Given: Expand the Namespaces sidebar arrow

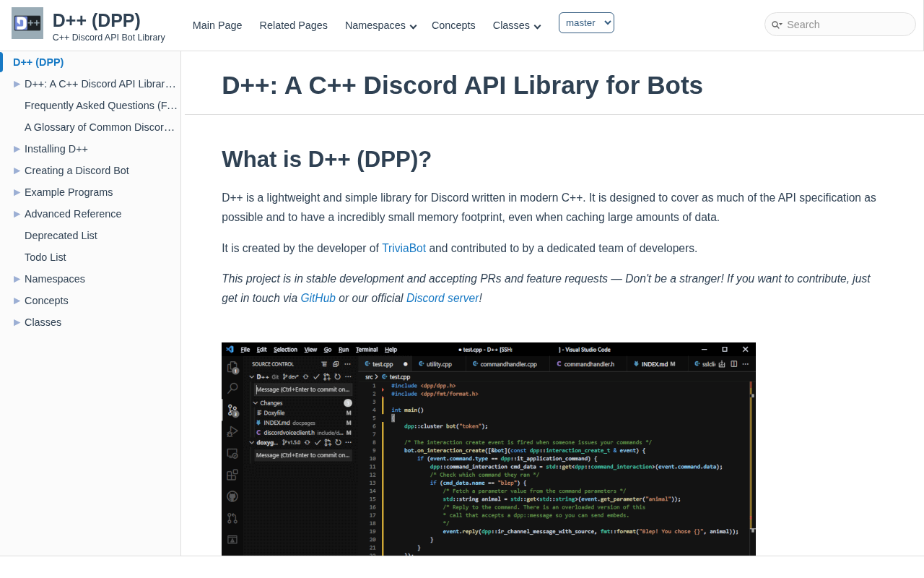Looking at the screenshot, I should coord(17,279).
